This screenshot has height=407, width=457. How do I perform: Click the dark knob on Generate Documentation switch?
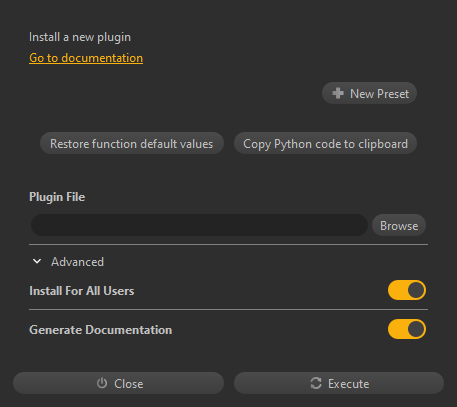click(416, 329)
